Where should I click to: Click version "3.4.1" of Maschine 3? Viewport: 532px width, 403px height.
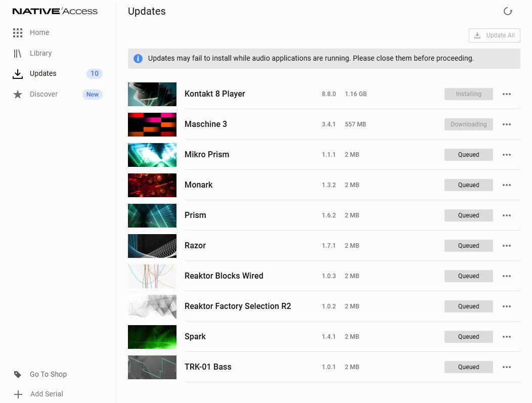[328, 124]
